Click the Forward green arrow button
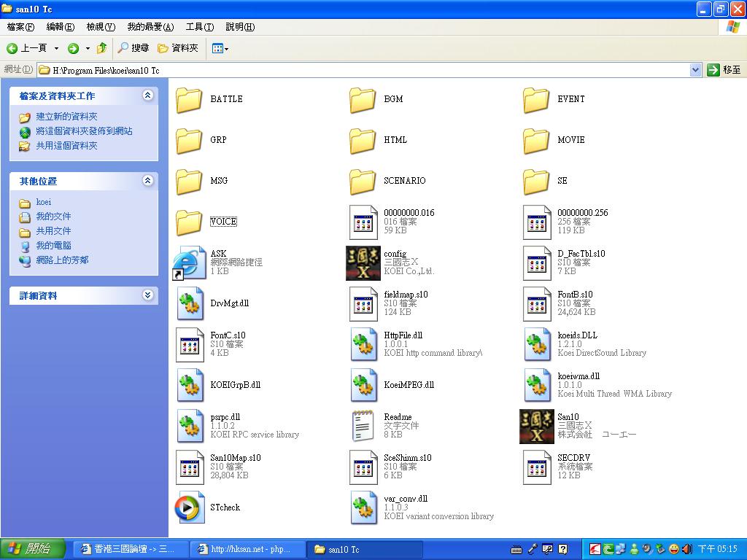The height and width of the screenshot is (560, 747). click(73, 48)
